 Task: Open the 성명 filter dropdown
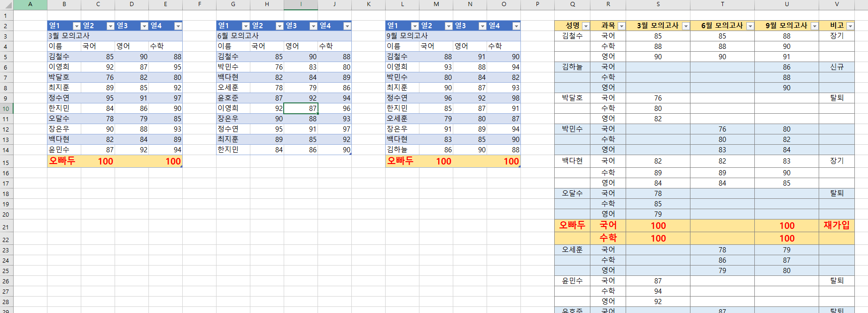coord(586,26)
